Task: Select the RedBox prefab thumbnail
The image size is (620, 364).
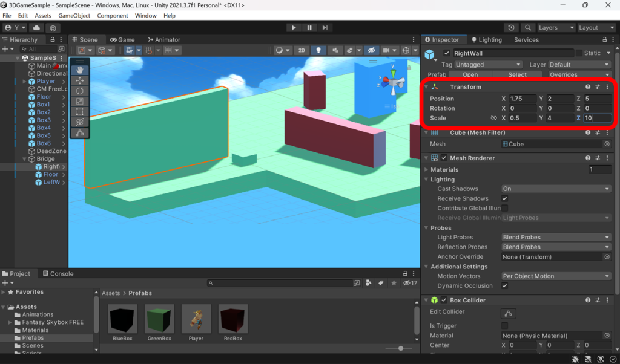Action: click(233, 317)
